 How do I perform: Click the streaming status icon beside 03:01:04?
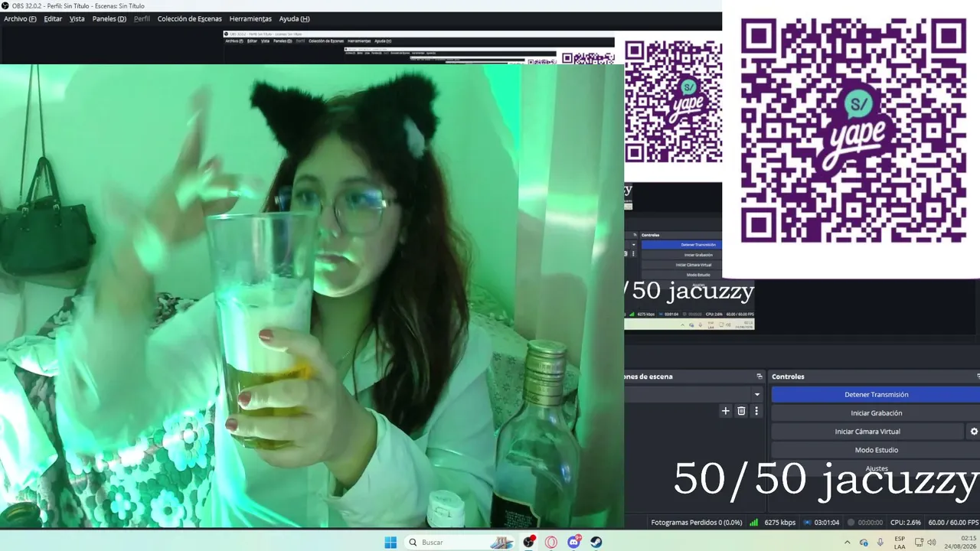click(x=806, y=523)
